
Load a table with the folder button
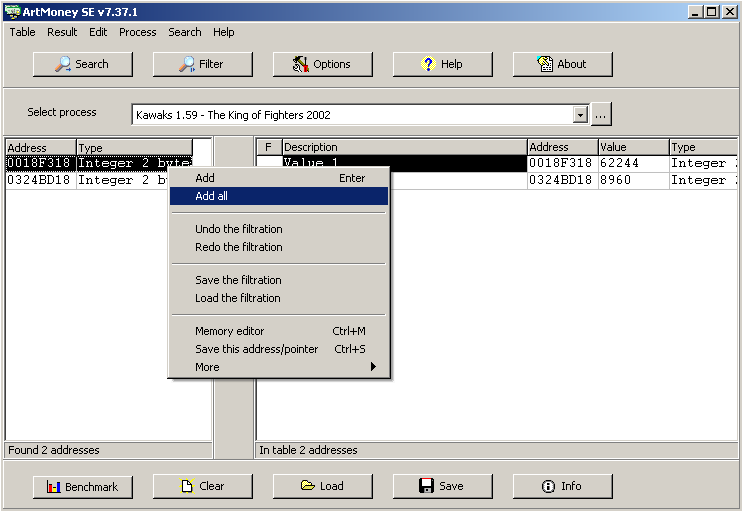pyautogui.click(x=322, y=486)
